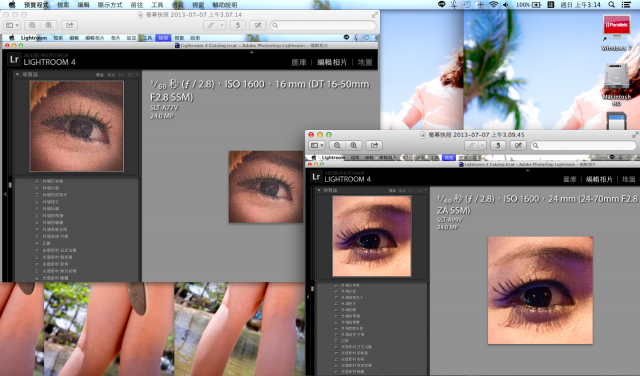Click the annotate pen tool in the 3.07.14 Preview window

[211, 25]
